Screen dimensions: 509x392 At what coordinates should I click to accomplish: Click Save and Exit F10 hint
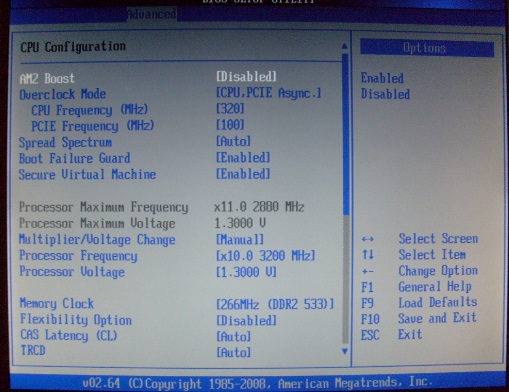437,318
